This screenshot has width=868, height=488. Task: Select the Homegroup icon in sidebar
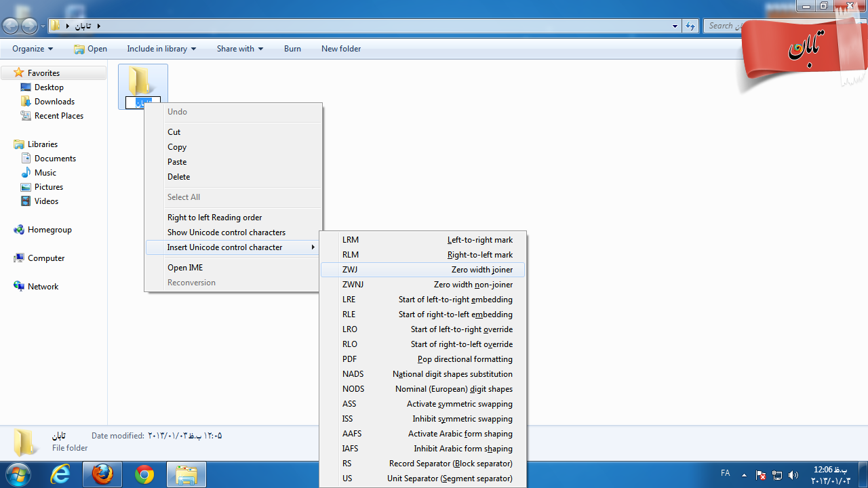(x=19, y=230)
